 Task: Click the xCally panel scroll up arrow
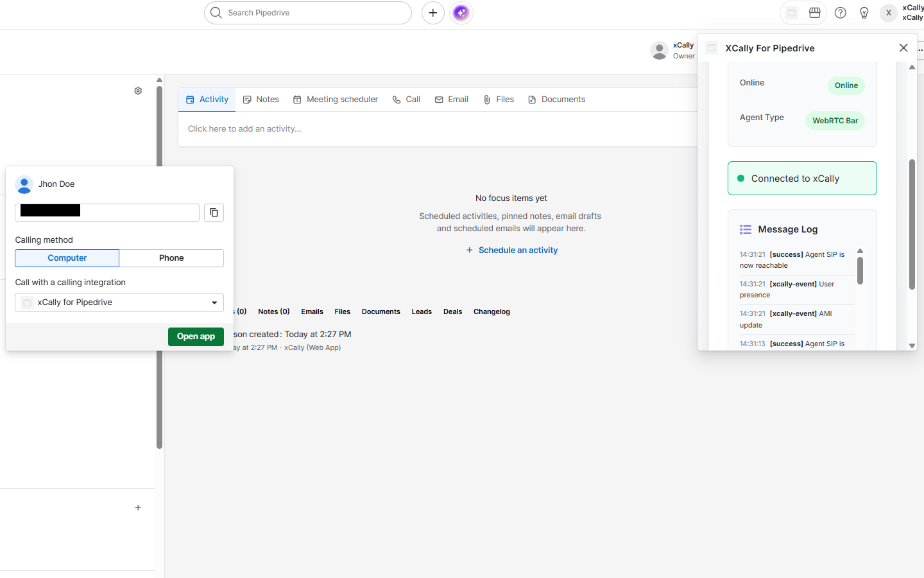click(x=912, y=67)
